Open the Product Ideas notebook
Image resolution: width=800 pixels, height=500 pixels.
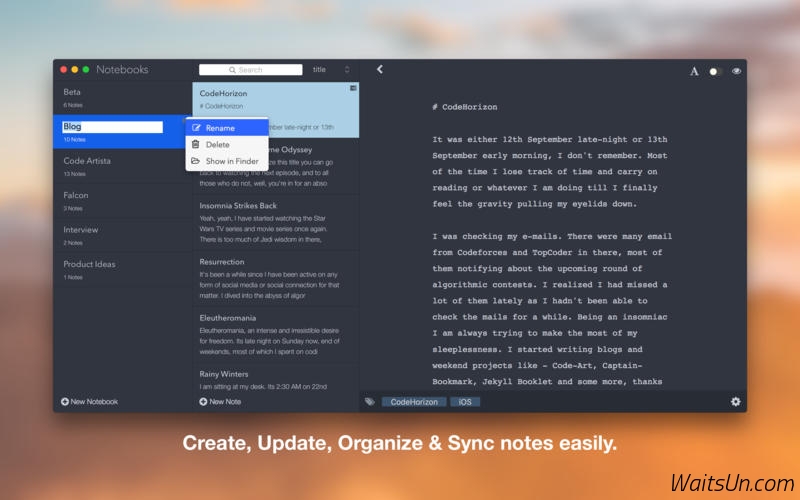click(122, 270)
